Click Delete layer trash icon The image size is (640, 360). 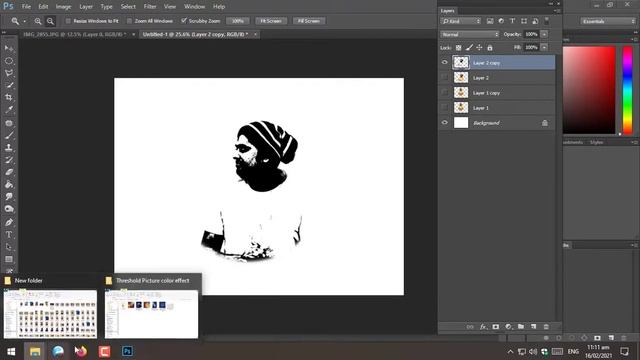tap(546, 327)
